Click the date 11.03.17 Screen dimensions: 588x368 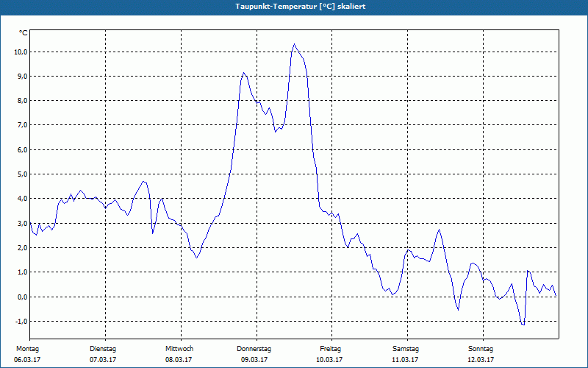coord(405,360)
